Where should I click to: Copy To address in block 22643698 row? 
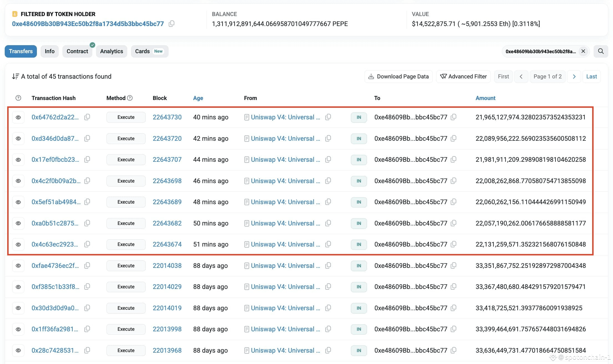pyautogui.click(x=454, y=181)
